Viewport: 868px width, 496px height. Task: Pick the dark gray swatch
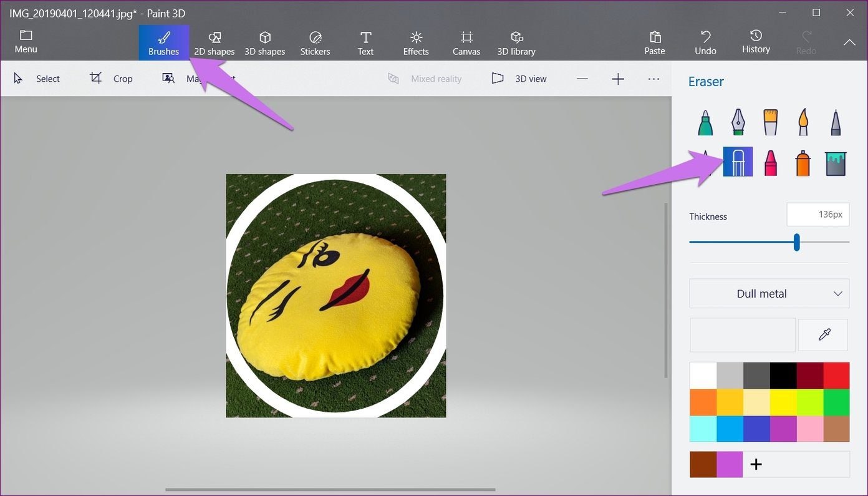click(756, 376)
